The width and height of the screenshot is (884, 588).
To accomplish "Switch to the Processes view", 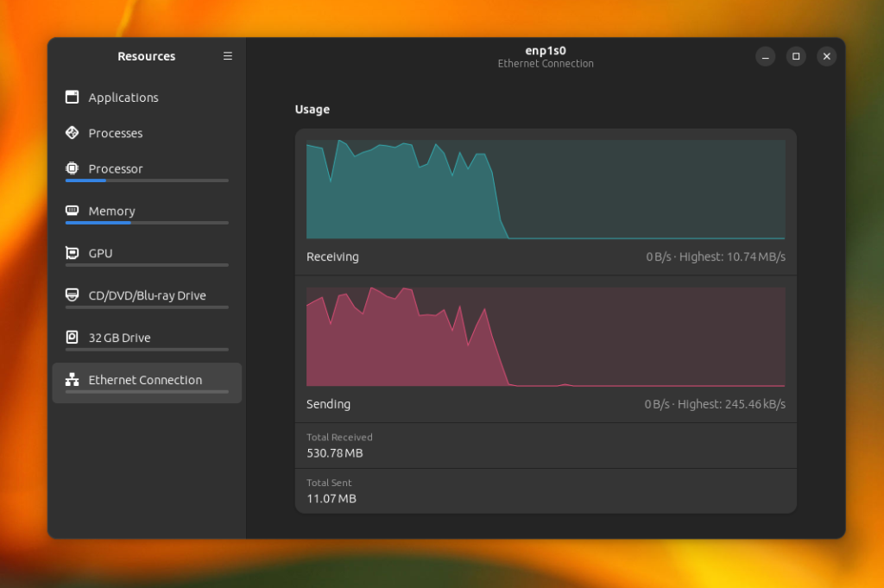I will [147, 133].
